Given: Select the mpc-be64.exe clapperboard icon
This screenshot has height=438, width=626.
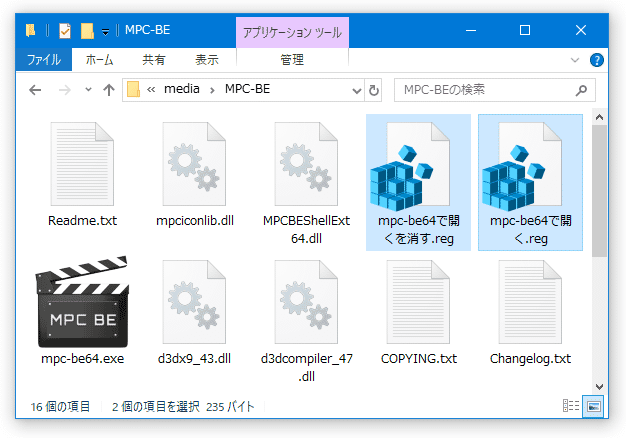Looking at the screenshot, I should [82, 302].
